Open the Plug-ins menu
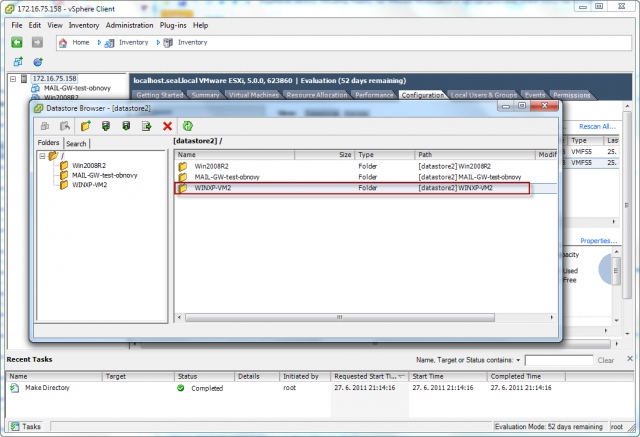Viewport: 640px width, 437px height. [173, 25]
